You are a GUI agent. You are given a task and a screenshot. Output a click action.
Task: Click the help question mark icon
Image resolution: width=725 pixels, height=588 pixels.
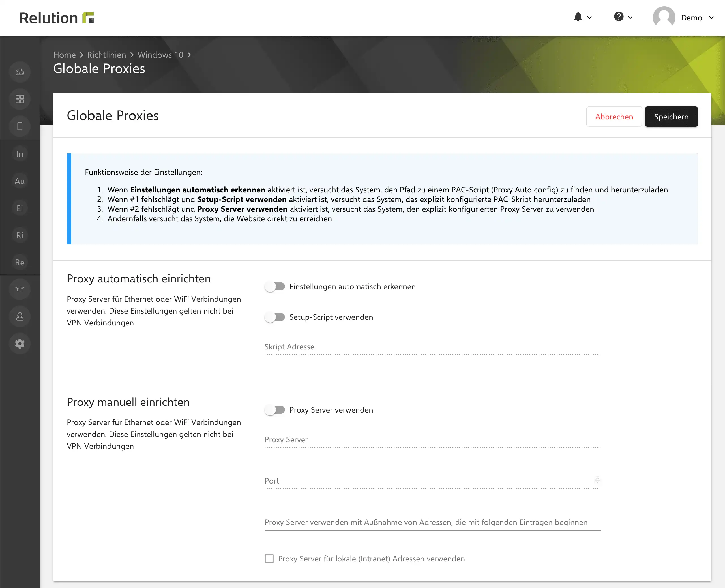tap(619, 17)
